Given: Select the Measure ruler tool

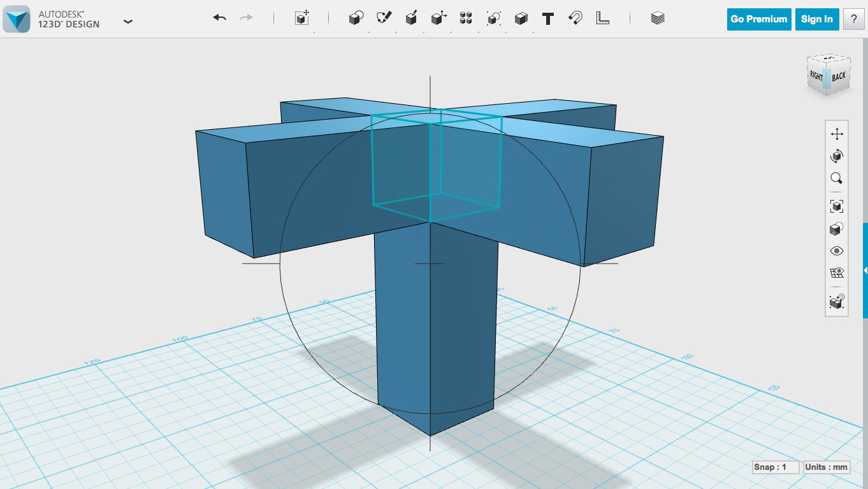Looking at the screenshot, I should click(x=602, y=18).
